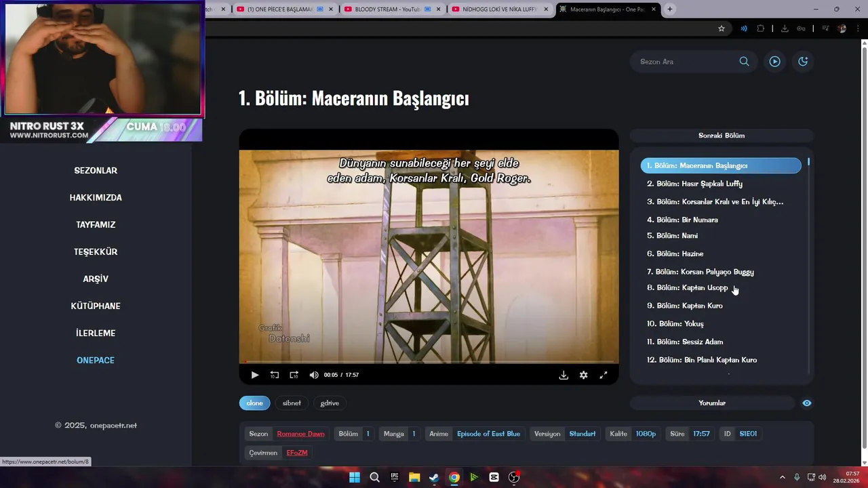Image resolution: width=868 pixels, height=488 pixels.
Task: Select 7. Bölüm: Korsan Palyaço Buggy
Action: (x=721, y=272)
